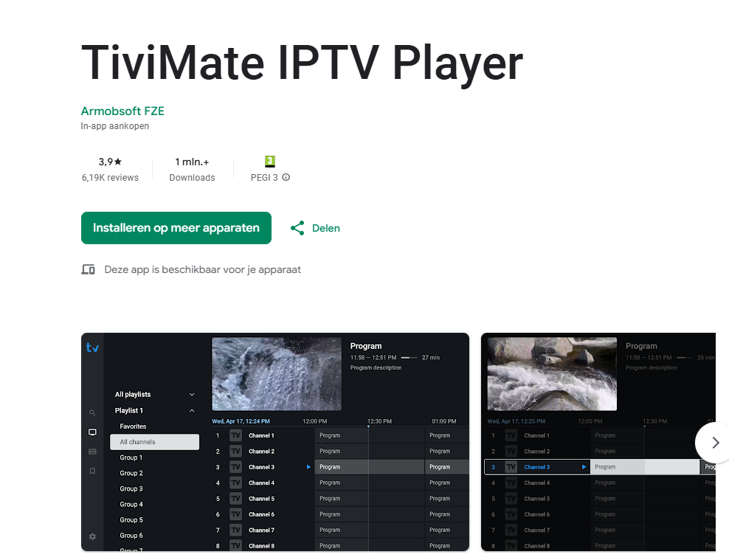Image resolution: width=729 pixels, height=560 pixels.
Task: Click Installeren op meer apparaten button
Action: (176, 228)
